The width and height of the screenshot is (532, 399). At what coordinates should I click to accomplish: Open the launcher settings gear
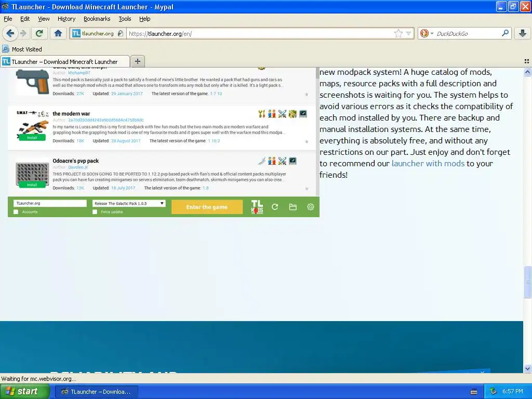tap(311, 207)
